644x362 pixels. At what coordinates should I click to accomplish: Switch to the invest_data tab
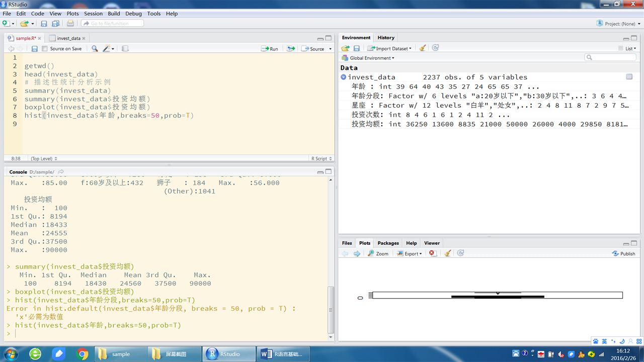pos(68,38)
